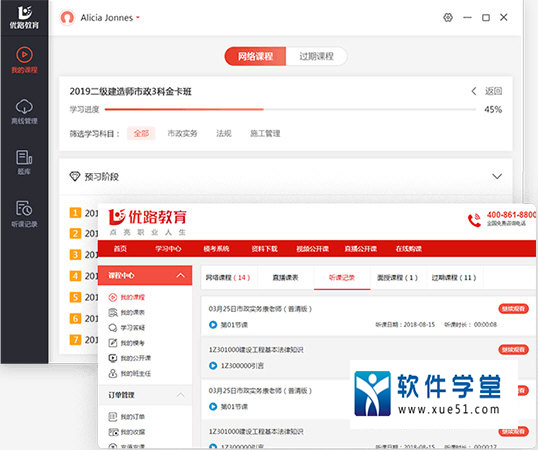Image resolution: width=538 pixels, height=450 pixels.
Task: Filter subjects by 市政实务
Action: point(182,133)
